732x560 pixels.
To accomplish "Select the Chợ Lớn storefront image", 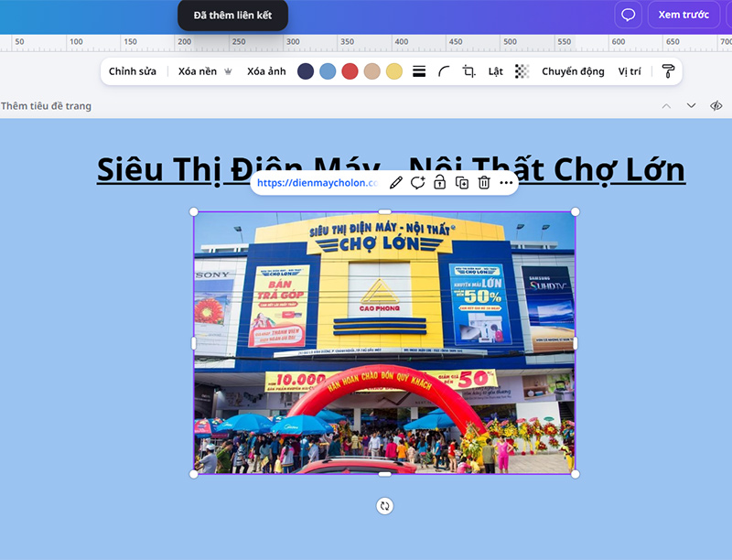I will tap(384, 343).
